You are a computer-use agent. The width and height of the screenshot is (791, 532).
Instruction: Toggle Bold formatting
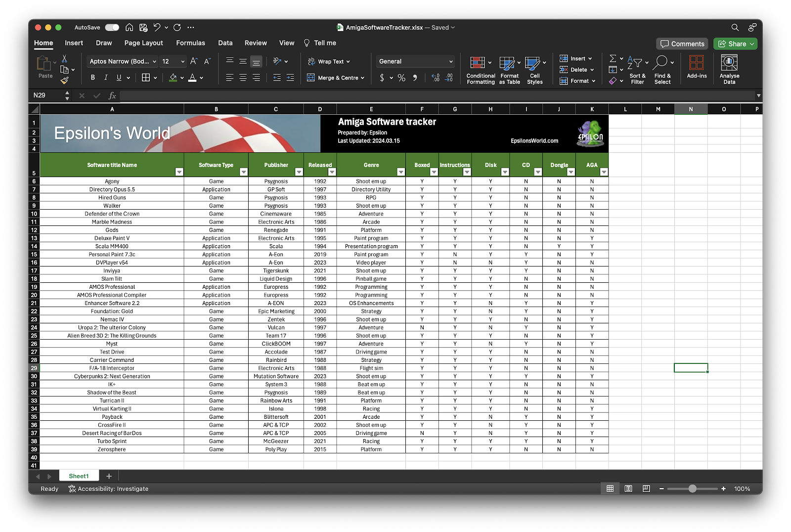click(x=92, y=78)
